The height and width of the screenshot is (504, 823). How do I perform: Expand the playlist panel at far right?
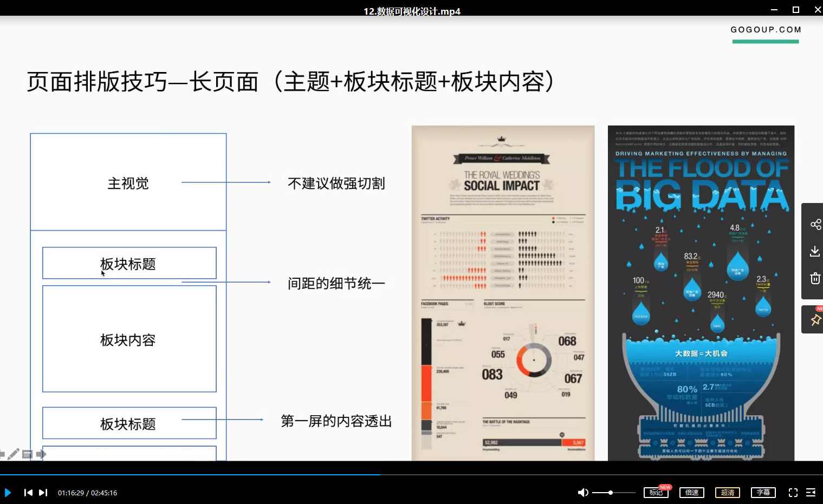coord(811,493)
